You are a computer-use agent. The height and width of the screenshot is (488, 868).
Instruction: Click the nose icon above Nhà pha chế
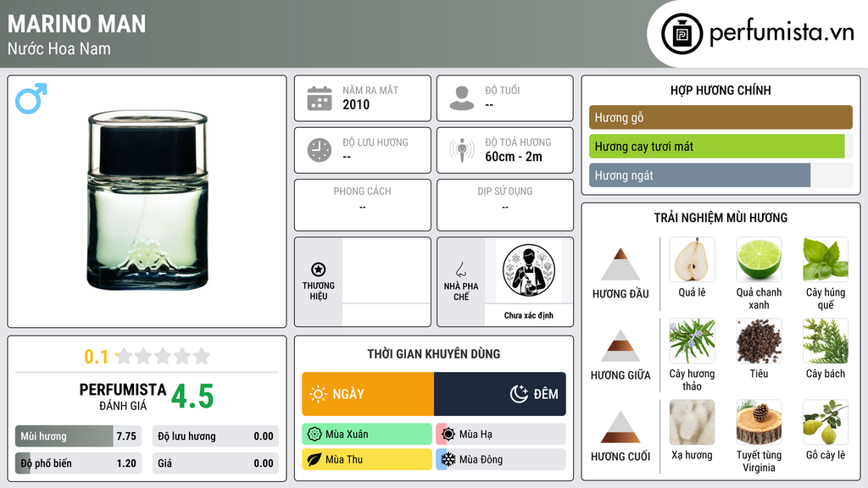(x=460, y=269)
